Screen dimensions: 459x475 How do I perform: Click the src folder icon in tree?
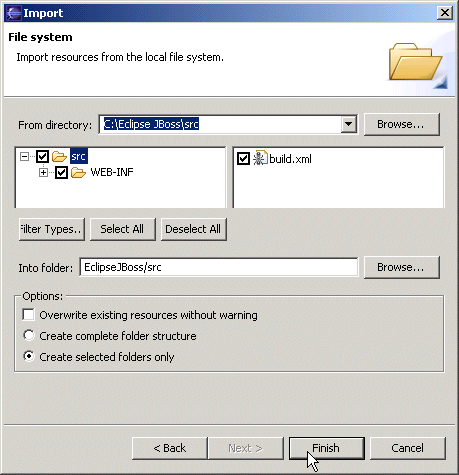click(59, 156)
